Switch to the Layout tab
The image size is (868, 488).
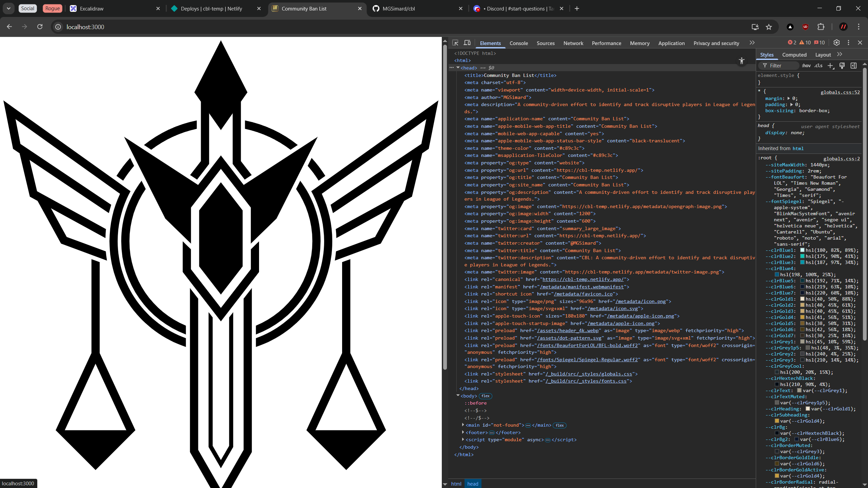[823, 55]
